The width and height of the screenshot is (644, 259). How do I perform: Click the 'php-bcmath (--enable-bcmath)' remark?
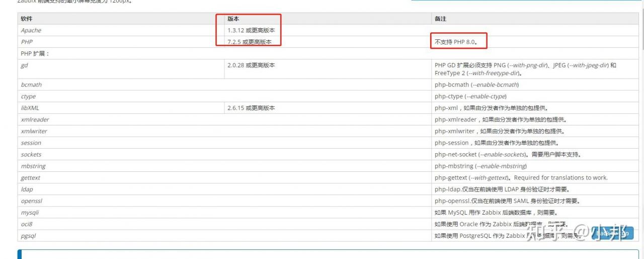tap(477, 85)
